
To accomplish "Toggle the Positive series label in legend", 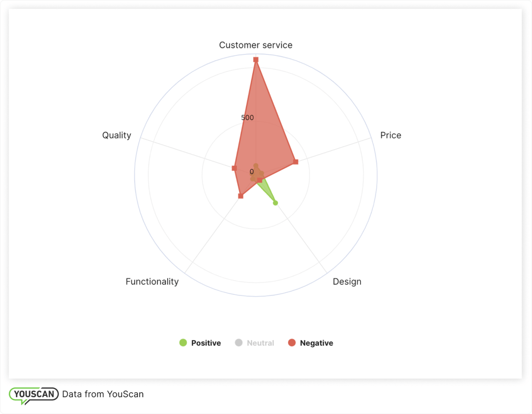I will click(x=206, y=343).
